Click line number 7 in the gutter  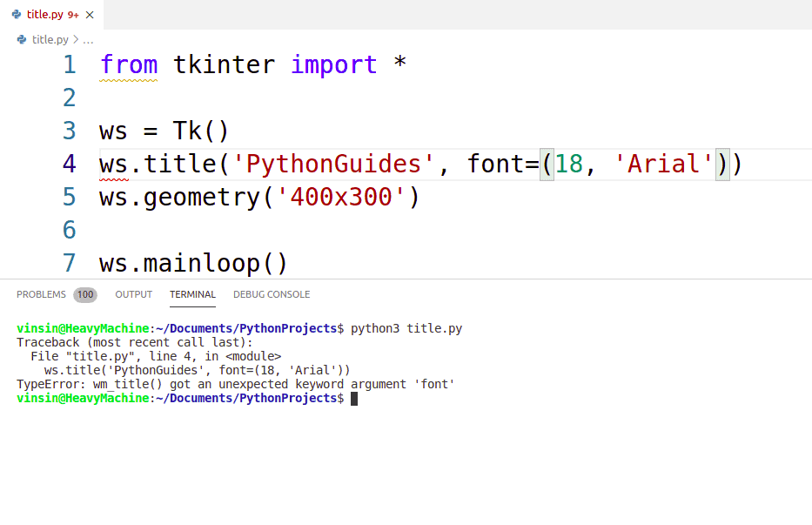(x=70, y=264)
